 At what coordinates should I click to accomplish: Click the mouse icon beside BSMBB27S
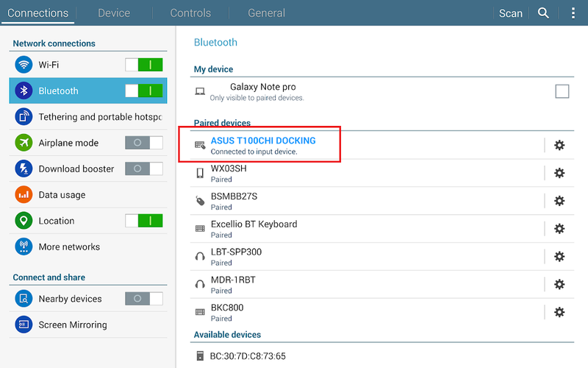coord(200,201)
